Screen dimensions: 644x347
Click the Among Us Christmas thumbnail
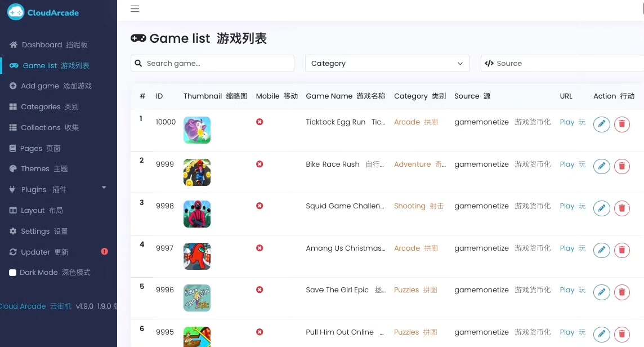197,256
